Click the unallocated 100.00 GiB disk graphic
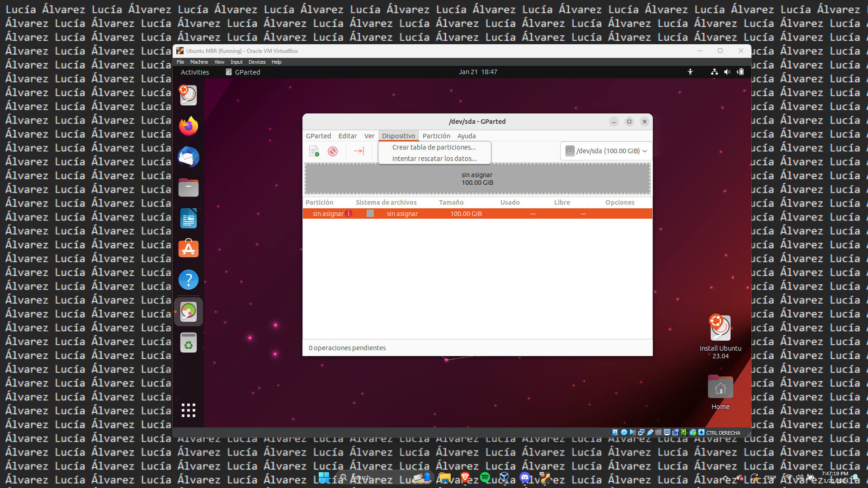This screenshot has width=868, height=488. coord(477,179)
